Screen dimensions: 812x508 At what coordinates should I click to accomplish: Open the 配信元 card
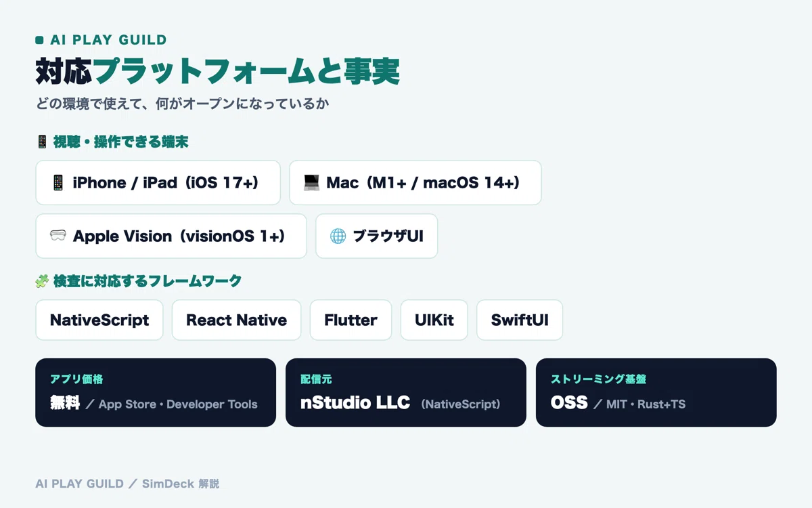point(406,393)
